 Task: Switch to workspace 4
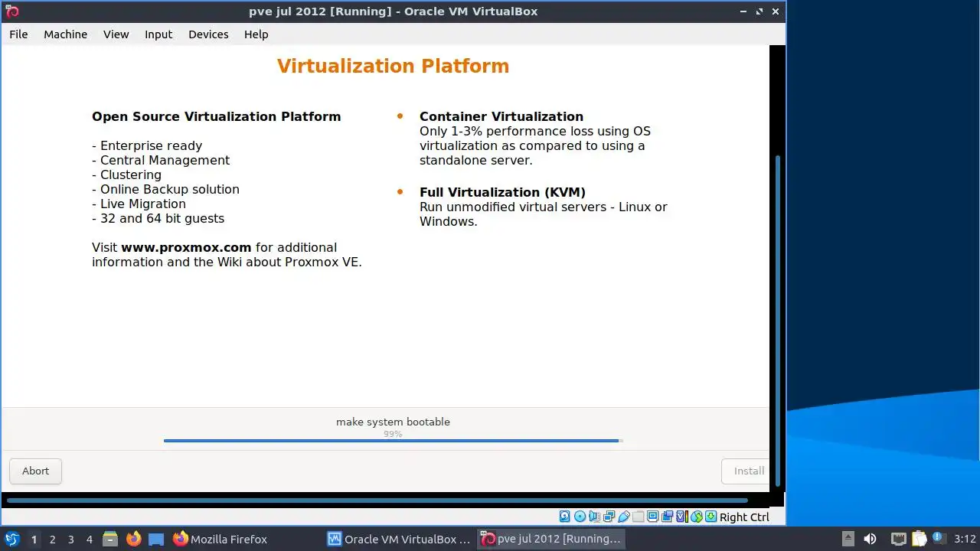89,539
